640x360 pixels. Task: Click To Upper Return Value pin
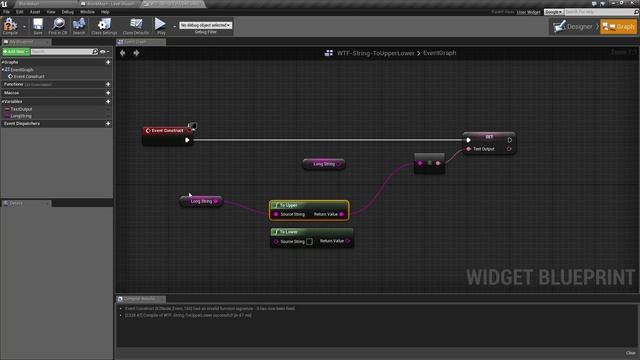342,214
